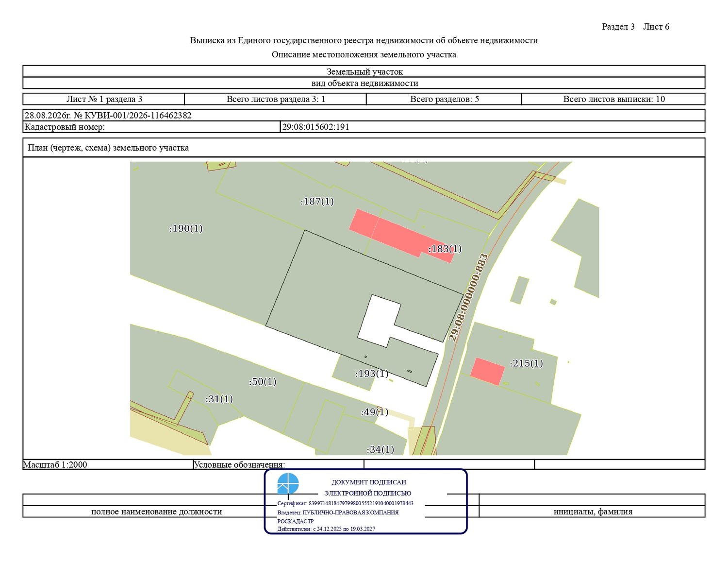Click the request number КУВИ-001/2026-116462382
Image resolution: width=728 pixels, height=563 pixels.
[x=137, y=116]
